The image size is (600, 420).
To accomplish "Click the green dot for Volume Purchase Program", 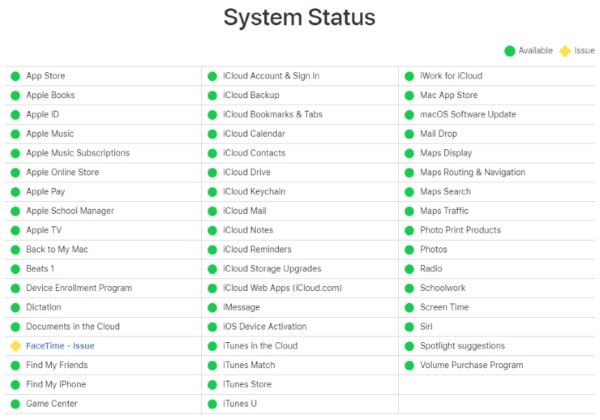I will point(409,365).
